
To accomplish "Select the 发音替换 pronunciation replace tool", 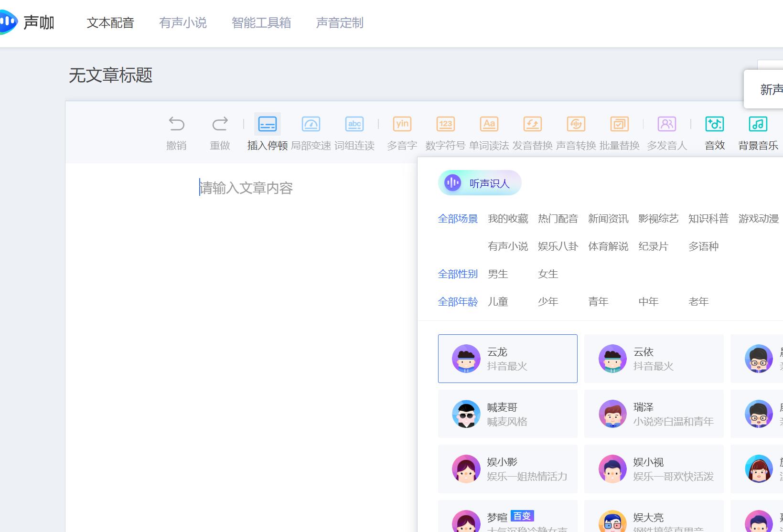I will (x=533, y=131).
